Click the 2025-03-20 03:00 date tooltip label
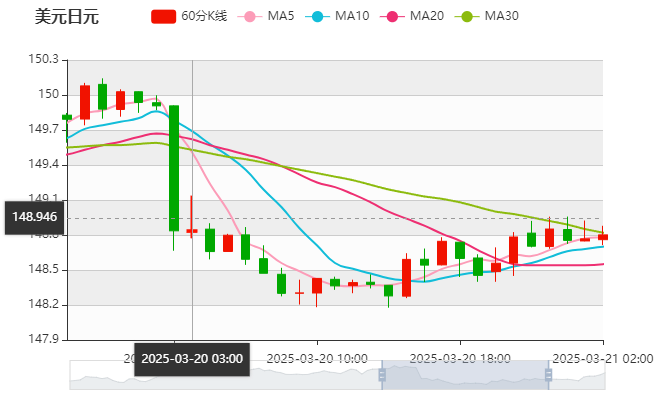 (x=191, y=358)
